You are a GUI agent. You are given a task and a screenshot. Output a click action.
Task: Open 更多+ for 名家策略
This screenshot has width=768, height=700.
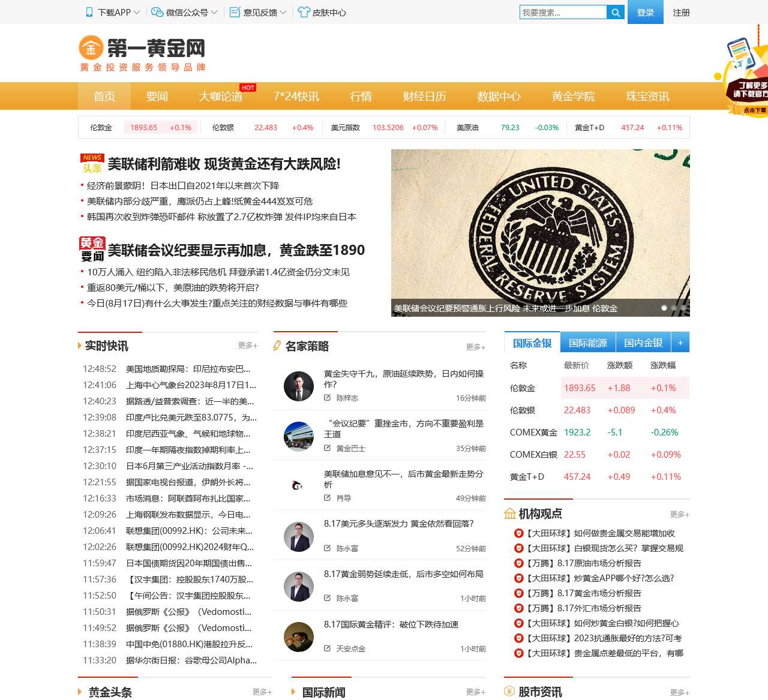[x=475, y=347]
